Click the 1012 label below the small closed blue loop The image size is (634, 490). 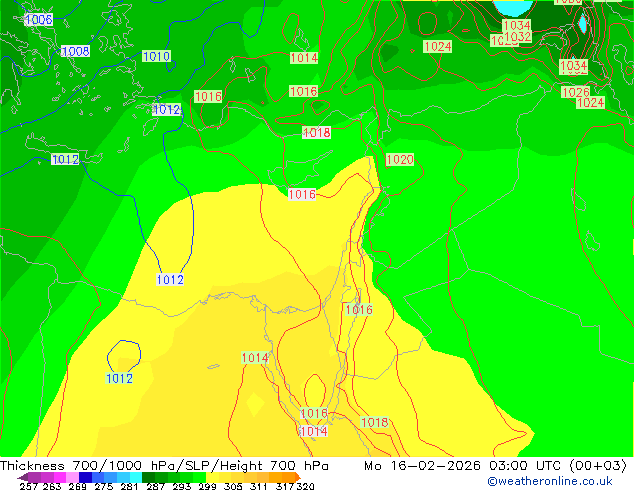[x=119, y=378]
